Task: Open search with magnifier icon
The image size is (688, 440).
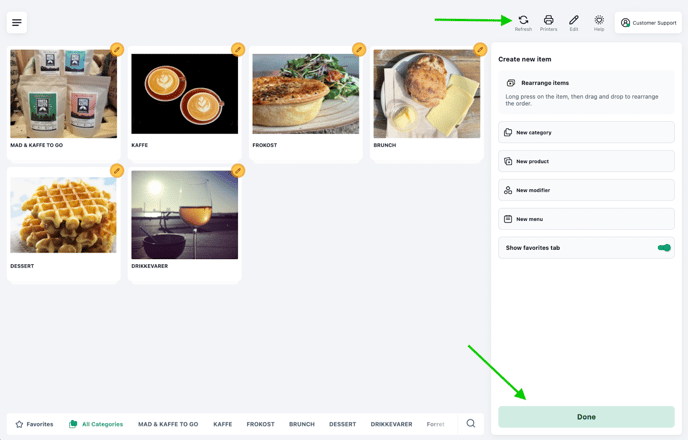Action: [471, 424]
